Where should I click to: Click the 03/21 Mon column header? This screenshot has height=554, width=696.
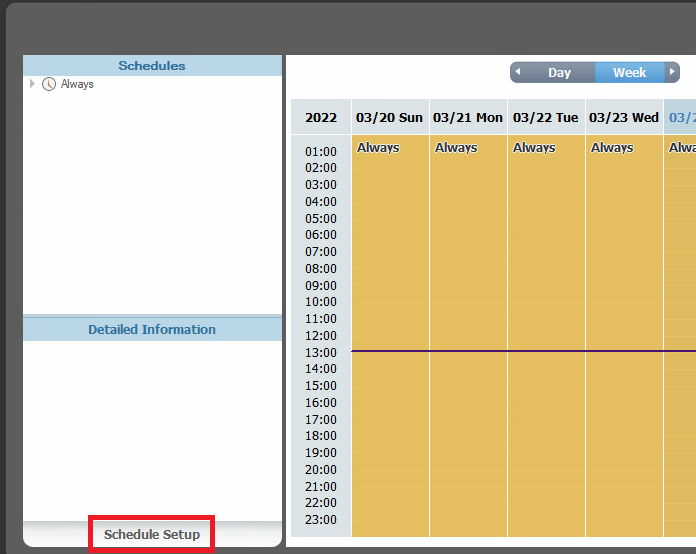468,117
